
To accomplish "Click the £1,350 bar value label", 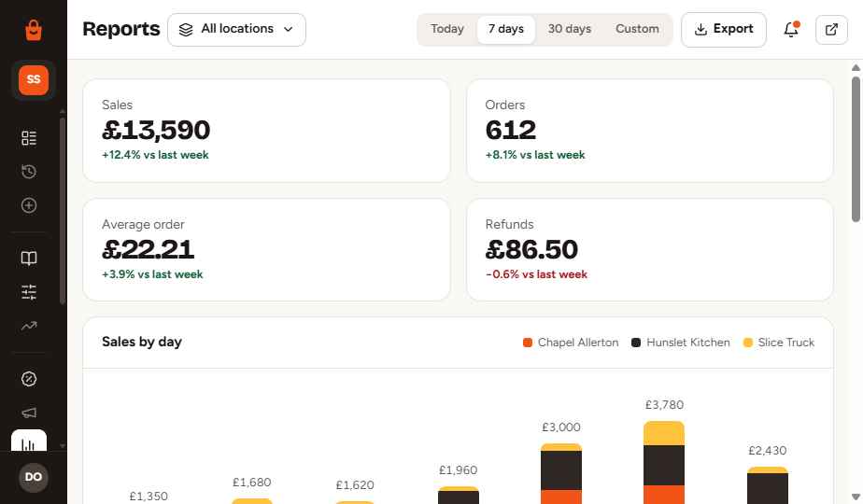I will coord(149,497).
